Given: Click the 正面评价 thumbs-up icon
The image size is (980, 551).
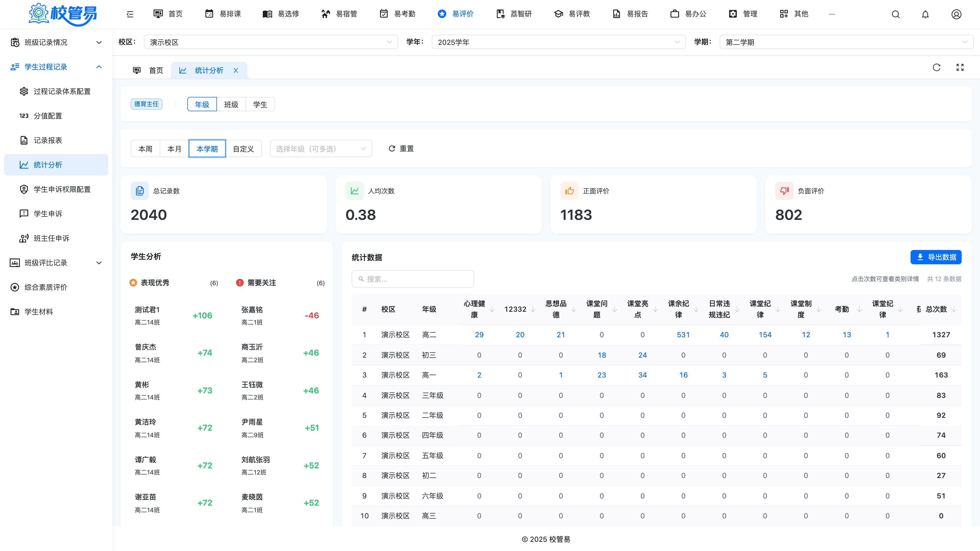Looking at the screenshot, I should coord(569,191).
